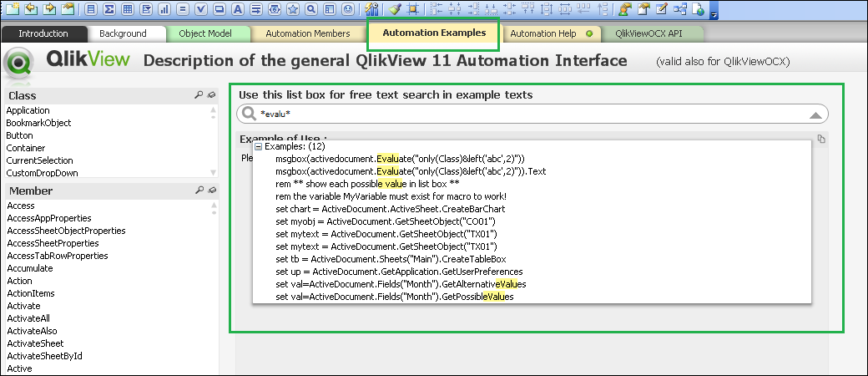The height and width of the screenshot is (376, 868).
Task: Create a Bookmark Object via star icon
Action: coord(293,9)
